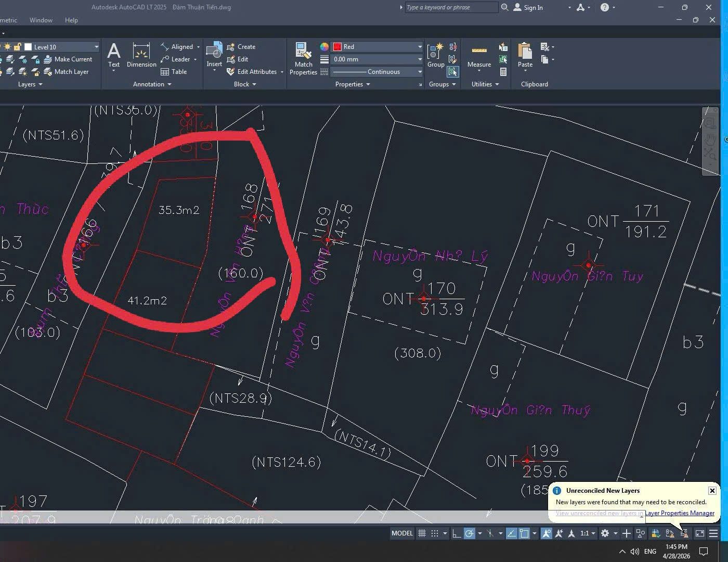Click the white layer color swatch
Image resolution: width=728 pixels, height=562 pixels.
(x=28, y=47)
